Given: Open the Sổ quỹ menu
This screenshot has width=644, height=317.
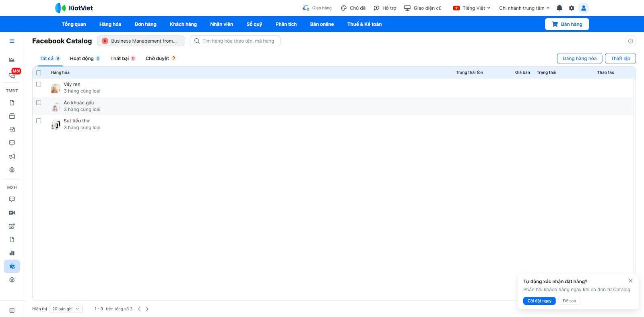Looking at the screenshot, I should tap(254, 24).
